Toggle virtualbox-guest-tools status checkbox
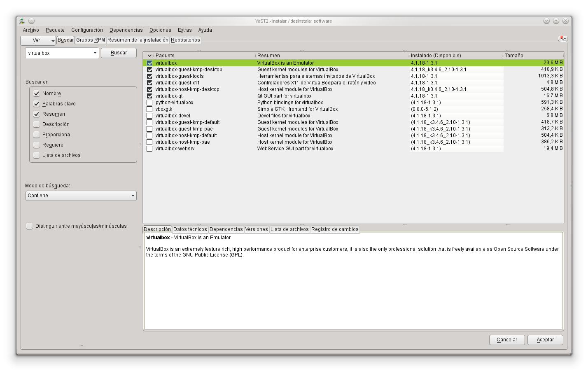The height and width of the screenshot is (371, 588). tap(149, 76)
